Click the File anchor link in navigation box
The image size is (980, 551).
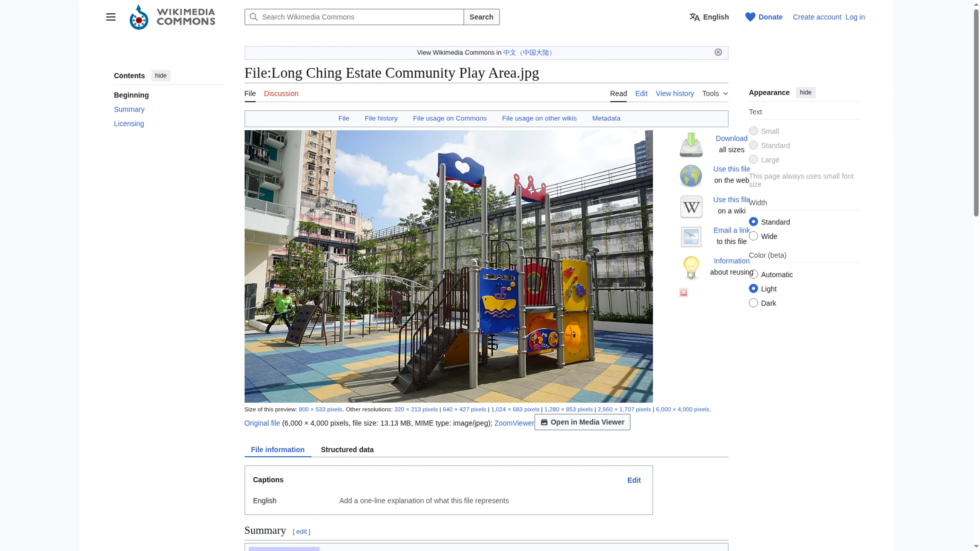pos(344,118)
